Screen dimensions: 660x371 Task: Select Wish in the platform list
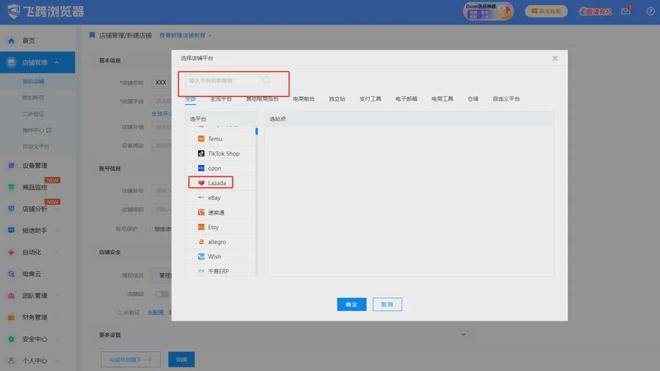point(221,256)
